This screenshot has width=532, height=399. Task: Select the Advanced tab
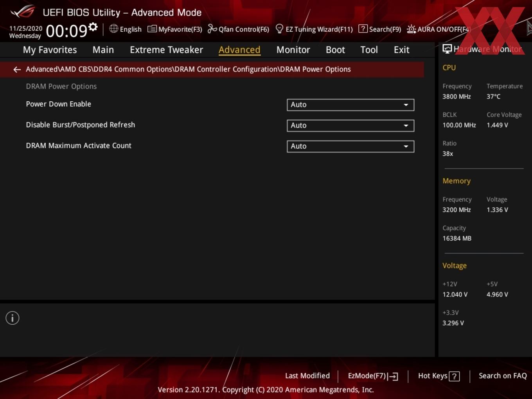[x=239, y=50]
